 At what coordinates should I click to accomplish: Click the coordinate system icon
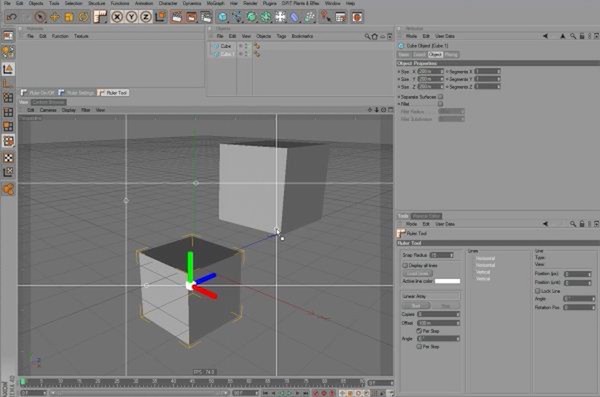click(160, 17)
